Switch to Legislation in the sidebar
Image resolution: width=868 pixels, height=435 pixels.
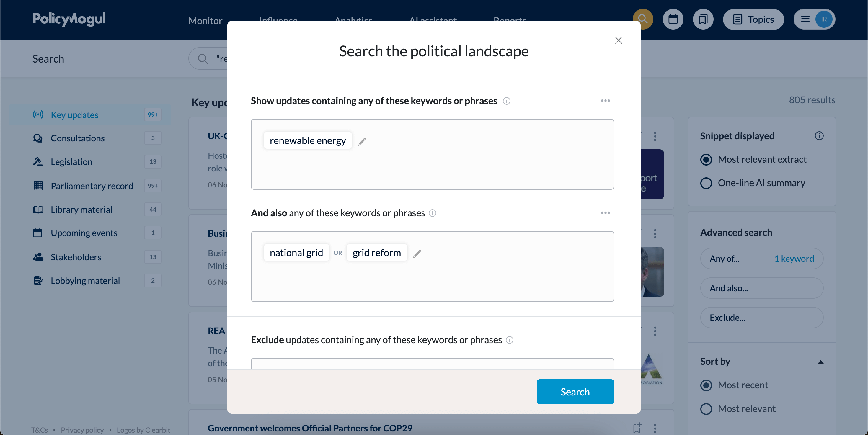pyautogui.click(x=71, y=162)
